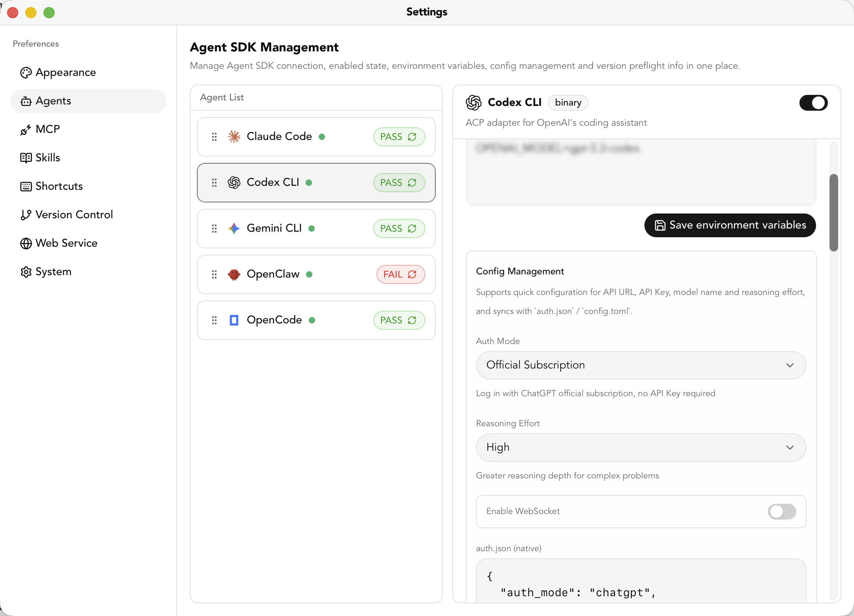Go to Version Control settings
The width and height of the screenshot is (854, 616).
point(74,215)
